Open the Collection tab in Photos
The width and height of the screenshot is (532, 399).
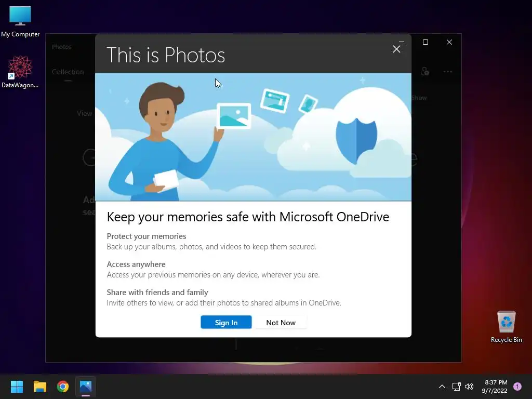click(68, 72)
